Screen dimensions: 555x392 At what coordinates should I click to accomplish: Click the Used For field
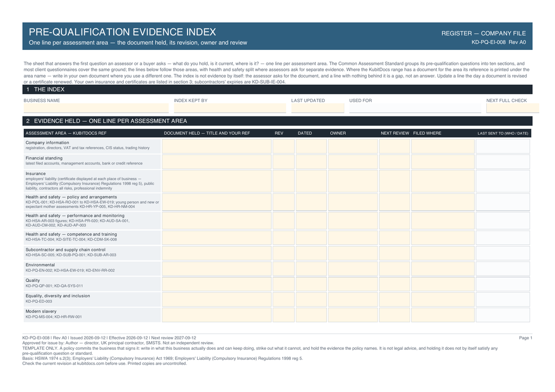pos(415,108)
